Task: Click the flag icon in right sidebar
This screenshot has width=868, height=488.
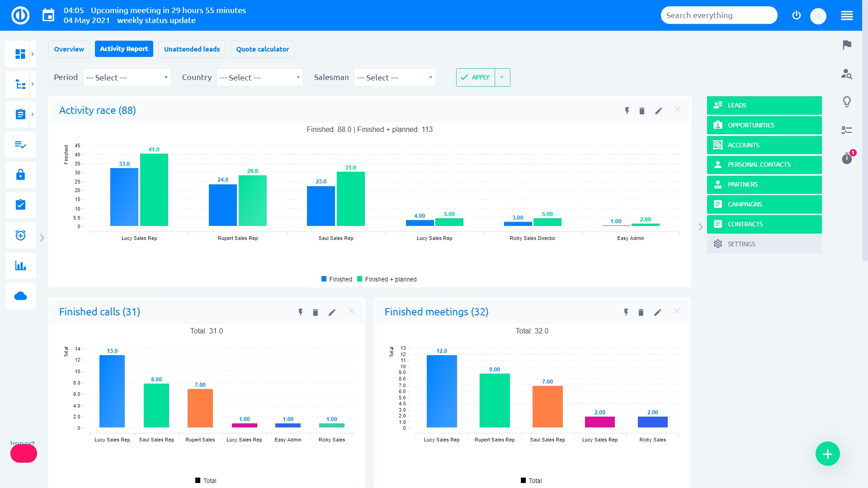Action: 847,45
